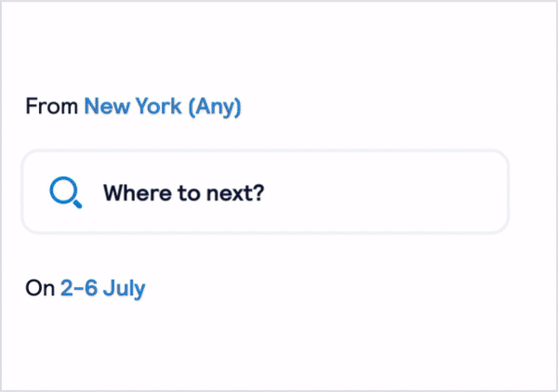The height and width of the screenshot is (392, 558).
Task: Click the blue magnifying glass search icon
Action: 66,192
